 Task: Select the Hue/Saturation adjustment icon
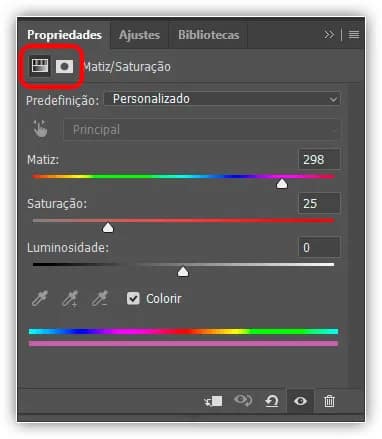click(40, 66)
